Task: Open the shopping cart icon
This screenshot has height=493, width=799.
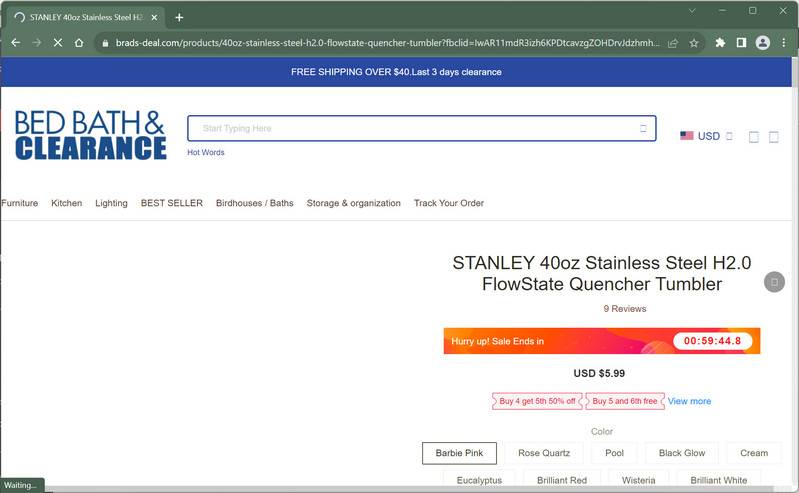Action: 774,137
